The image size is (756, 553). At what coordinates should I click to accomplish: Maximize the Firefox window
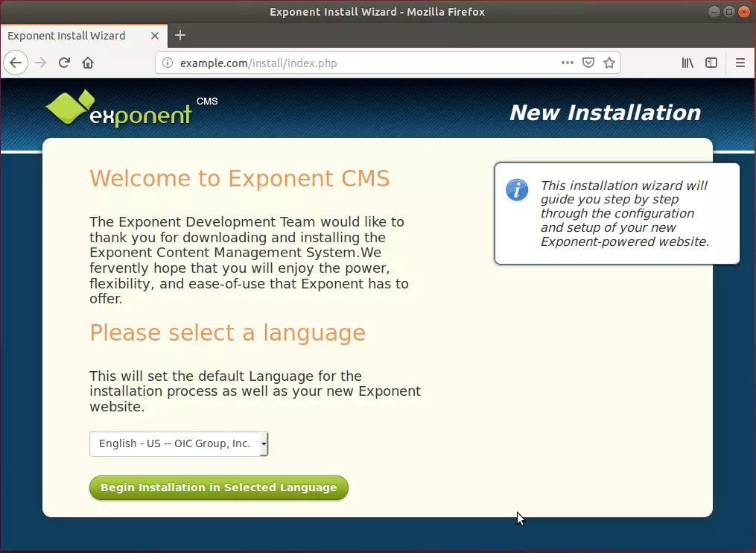tap(729, 12)
